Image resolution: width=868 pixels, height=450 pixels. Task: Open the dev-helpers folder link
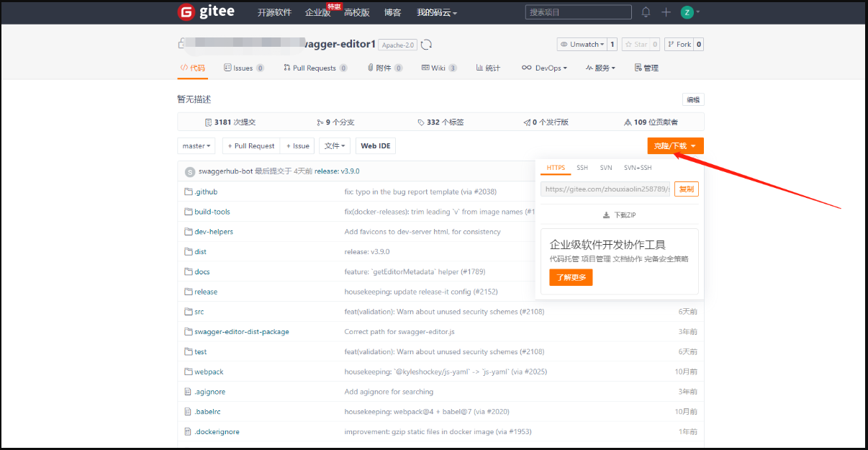tap(214, 232)
